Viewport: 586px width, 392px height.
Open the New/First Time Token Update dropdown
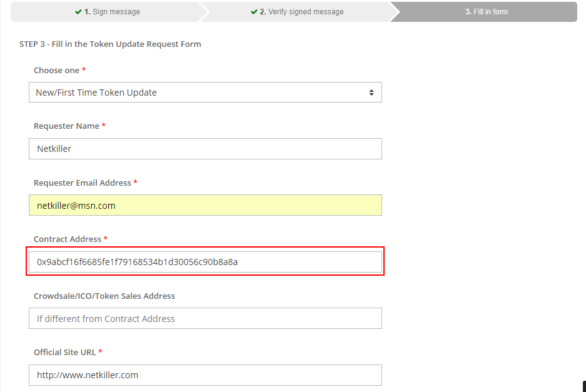205,93
